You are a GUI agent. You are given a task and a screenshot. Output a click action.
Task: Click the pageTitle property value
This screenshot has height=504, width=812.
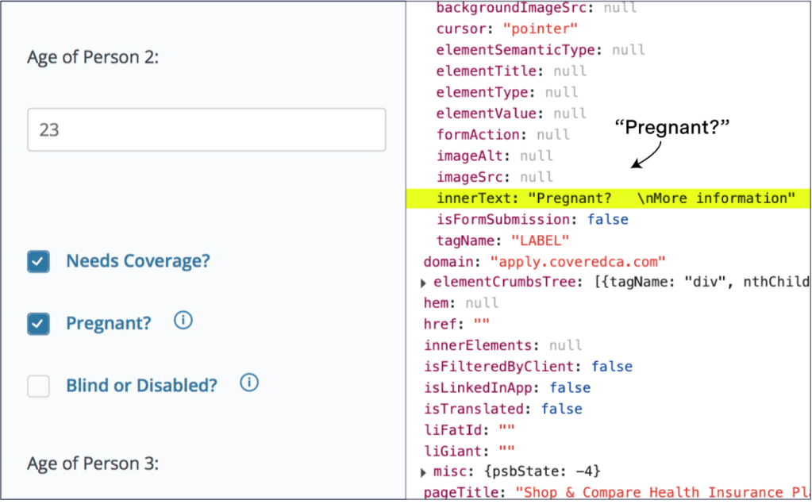(662, 494)
